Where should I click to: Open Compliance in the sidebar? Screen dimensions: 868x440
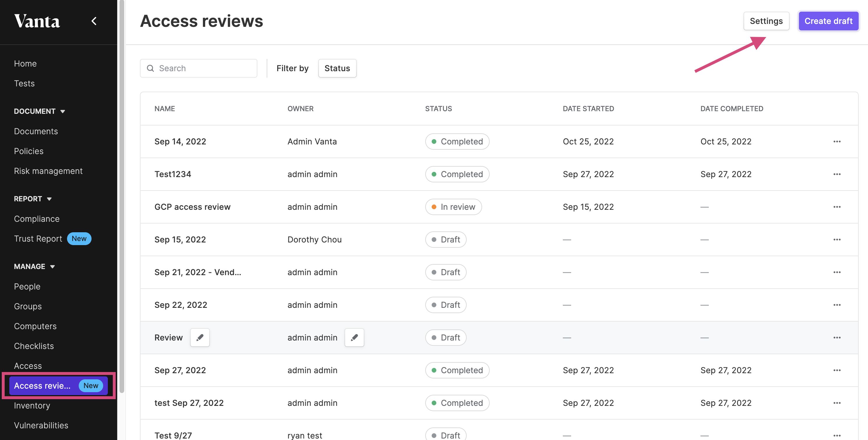(x=37, y=219)
